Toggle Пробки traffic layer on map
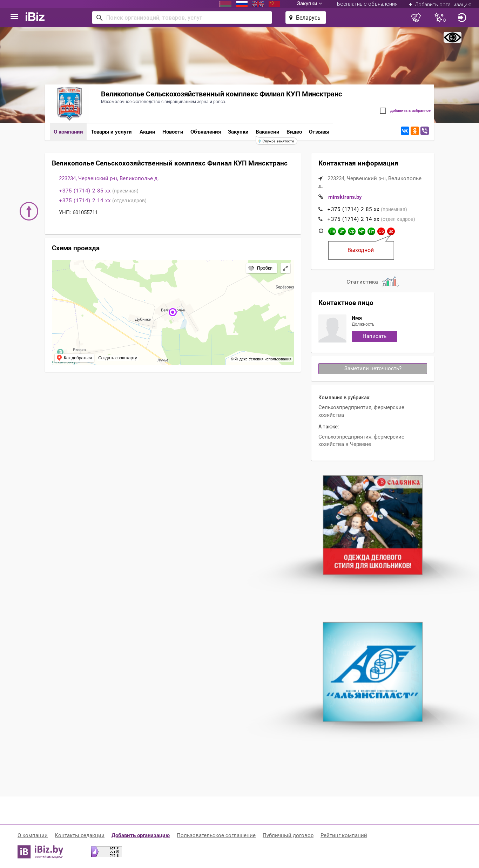This screenshot has width=479, height=868. point(262,268)
